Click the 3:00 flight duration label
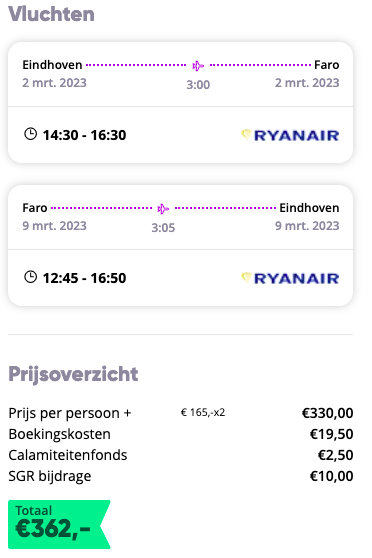 (198, 85)
